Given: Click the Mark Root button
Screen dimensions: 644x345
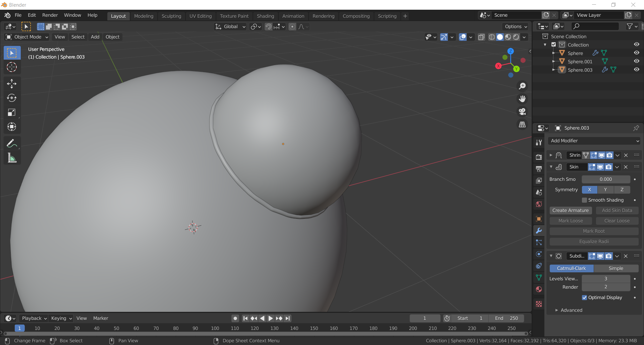Looking at the screenshot, I should click(x=594, y=231).
